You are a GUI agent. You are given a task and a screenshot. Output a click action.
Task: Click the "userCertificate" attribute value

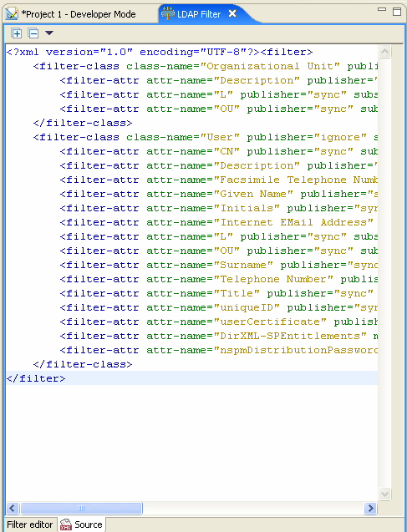coord(270,322)
